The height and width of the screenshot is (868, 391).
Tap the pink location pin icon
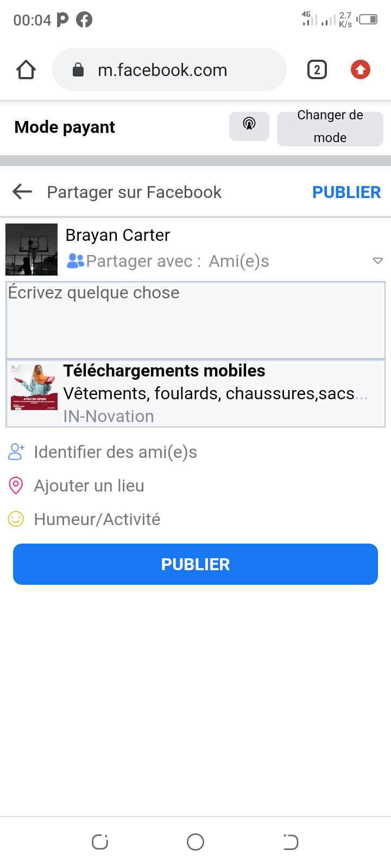coord(16,486)
